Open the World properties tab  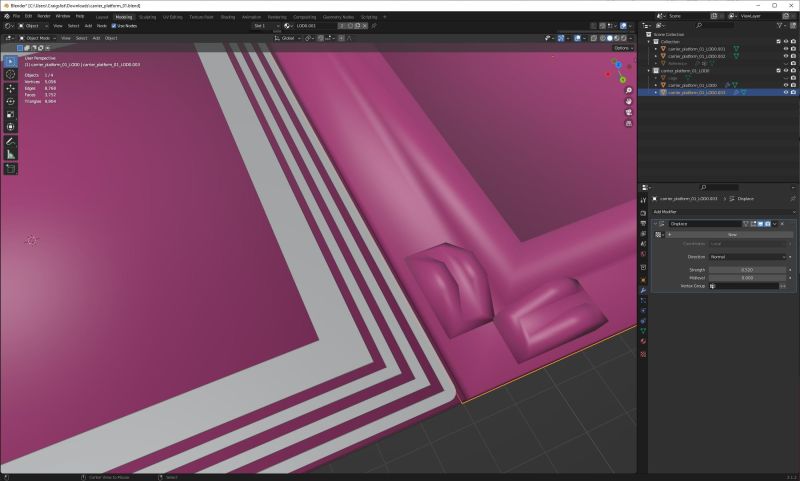click(x=643, y=254)
